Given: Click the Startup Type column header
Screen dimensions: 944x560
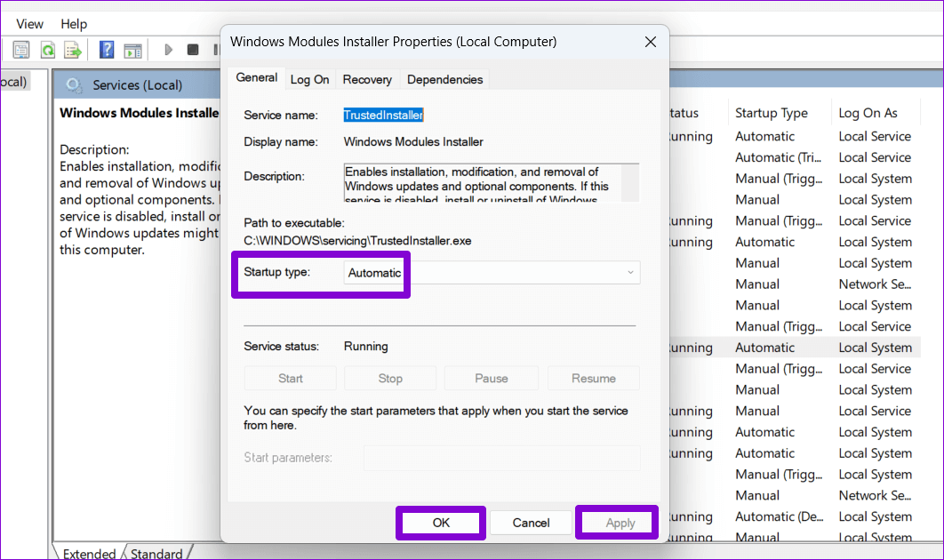Looking at the screenshot, I should tap(772, 113).
